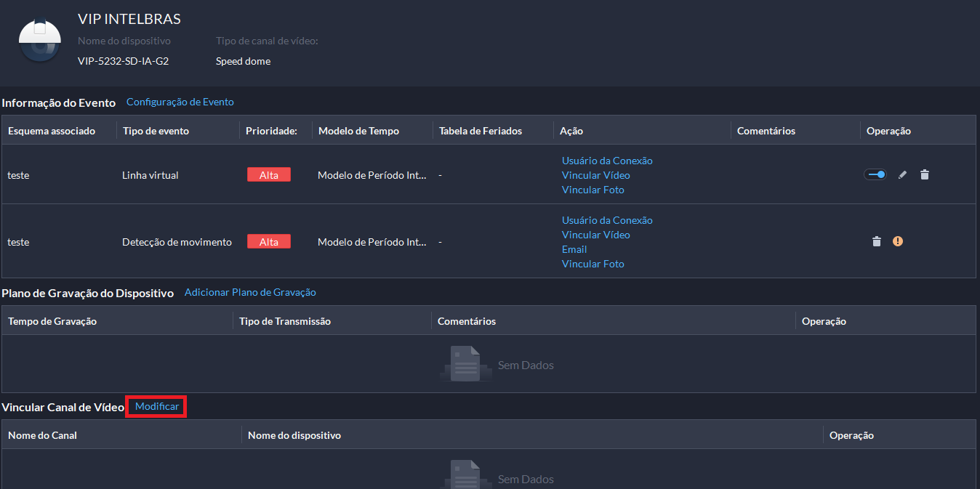Open Usuário da Conexão in Detecção de movimento row
Image resolution: width=980 pixels, height=489 pixels.
(607, 220)
